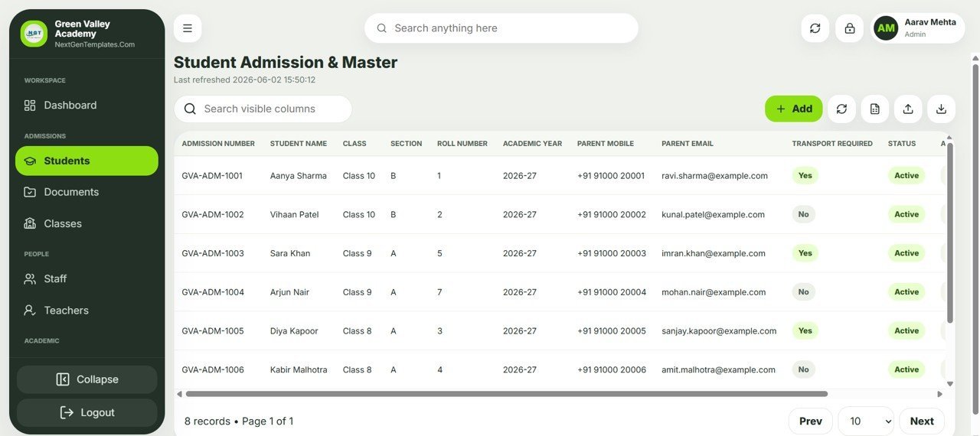
Task: Click student name Sara Khan
Action: pos(290,254)
